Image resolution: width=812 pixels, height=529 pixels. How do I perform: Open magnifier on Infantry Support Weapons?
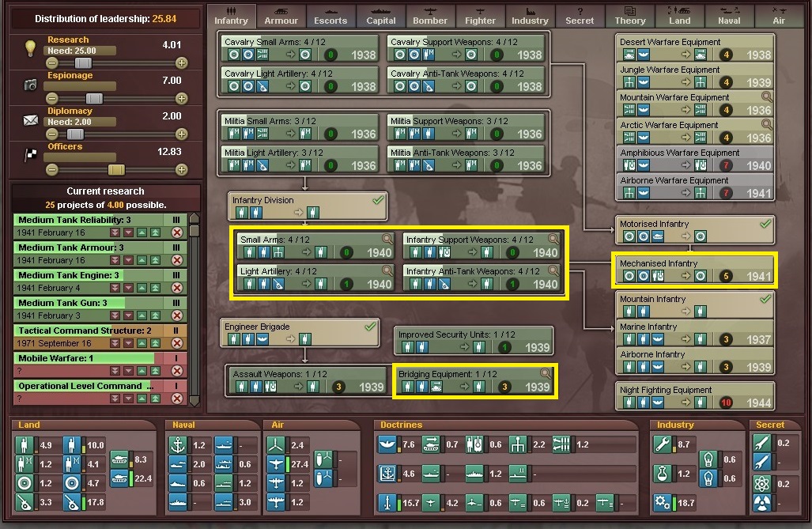(553, 238)
